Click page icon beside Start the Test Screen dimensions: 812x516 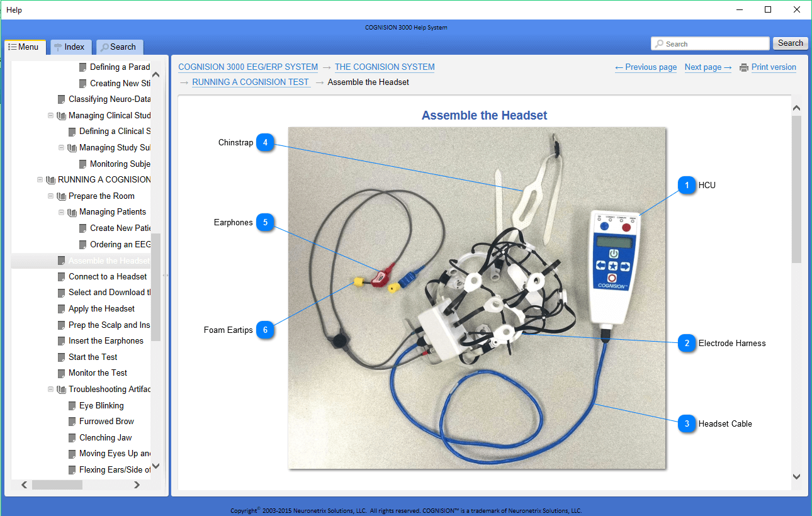[61, 357]
